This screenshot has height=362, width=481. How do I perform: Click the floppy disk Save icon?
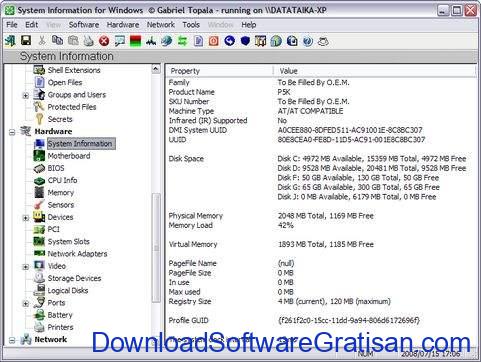[x=26, y=41]
